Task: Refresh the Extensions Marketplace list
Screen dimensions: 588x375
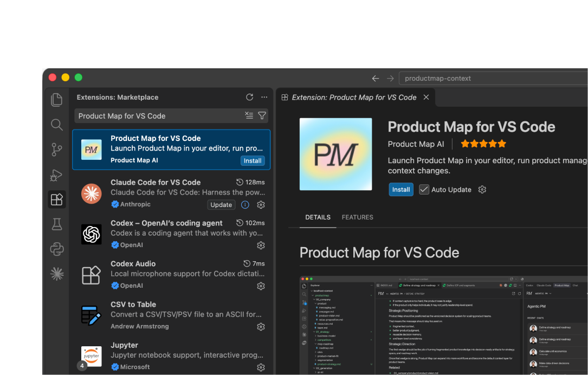Action: tap(249, 97)
